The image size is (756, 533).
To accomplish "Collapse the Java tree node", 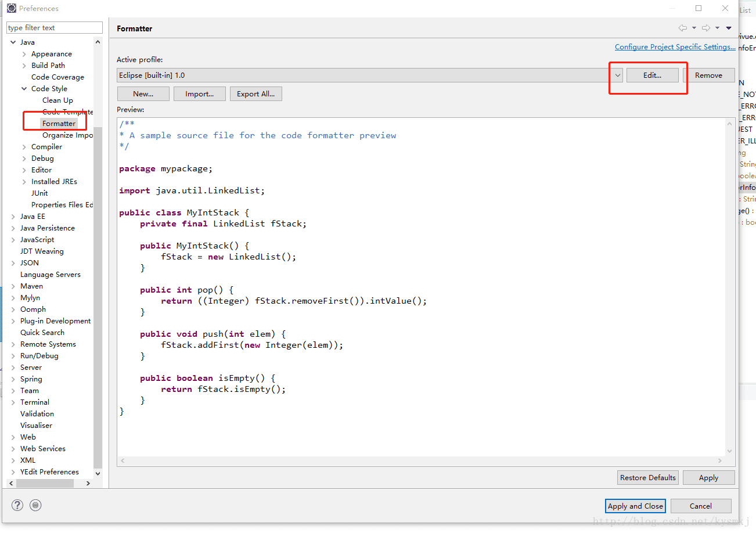I will (13, 42).
